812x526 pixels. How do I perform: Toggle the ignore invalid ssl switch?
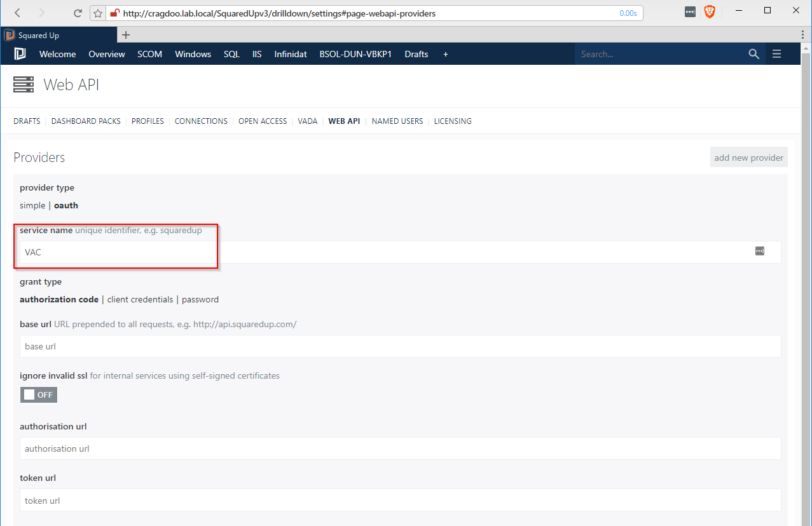(39, 394)
